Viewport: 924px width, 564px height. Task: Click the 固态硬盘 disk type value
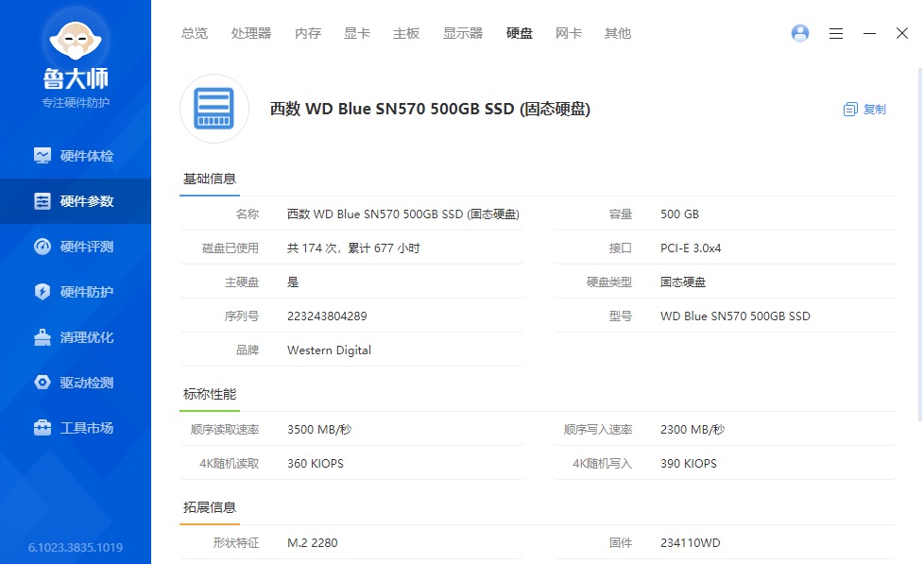point(683,282)
